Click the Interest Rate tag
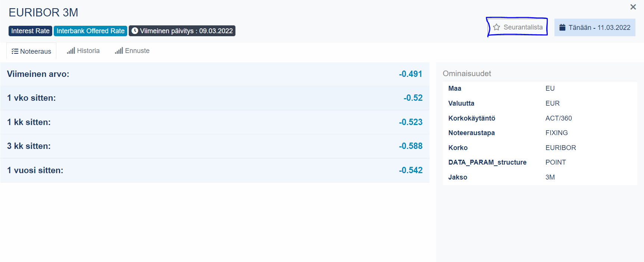This screenshot has height=262, width=644. click(x=30, y=31)
